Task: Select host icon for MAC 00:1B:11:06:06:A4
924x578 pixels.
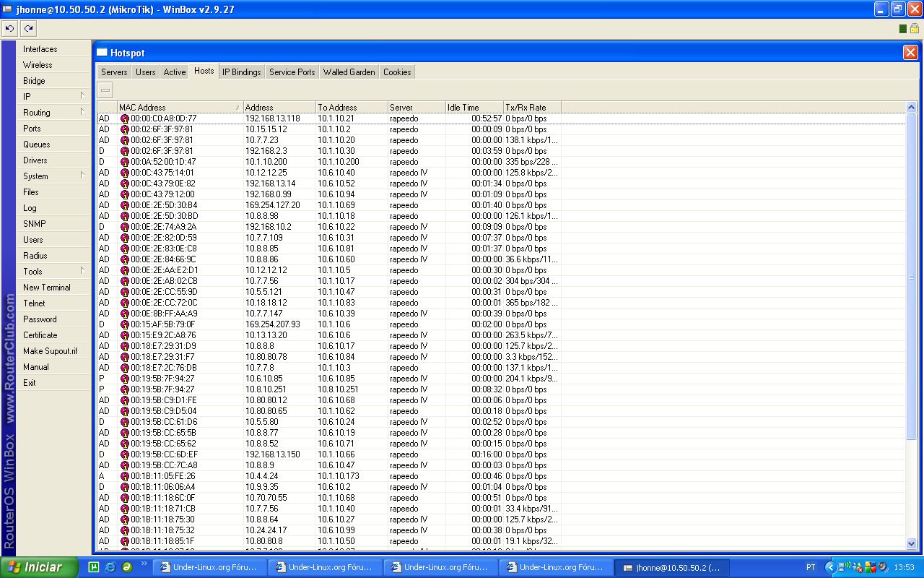Action: pos(125,487)
